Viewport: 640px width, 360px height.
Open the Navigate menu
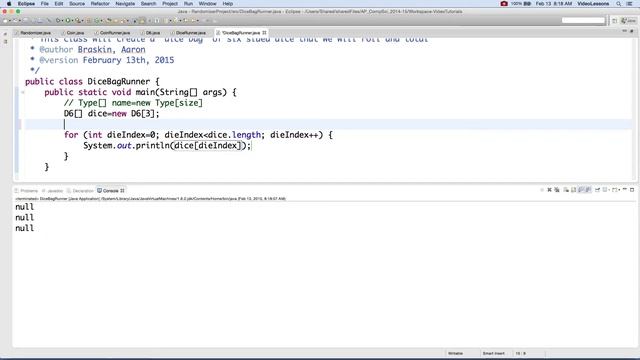coord(125,4)
